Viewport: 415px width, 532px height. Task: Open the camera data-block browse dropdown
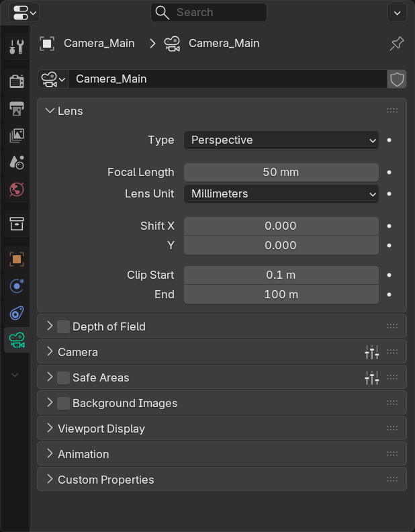[53, 79]
